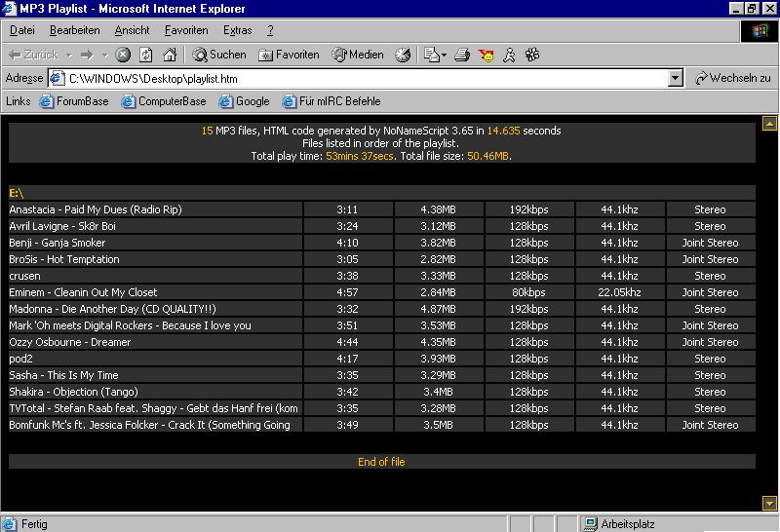
Task: Click the 50.46MB total file size value
Action: [488, 156]
